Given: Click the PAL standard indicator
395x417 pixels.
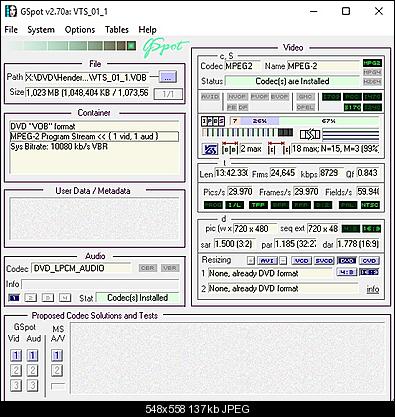Looking at the screenshot, I should [348, 205].
